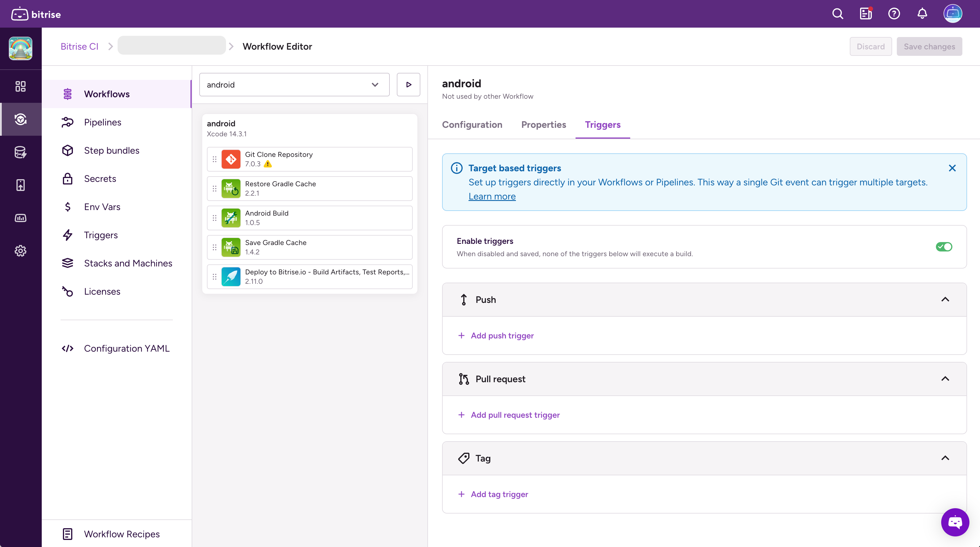
Task: Click the android workflow card title
Action: [221, 124]
